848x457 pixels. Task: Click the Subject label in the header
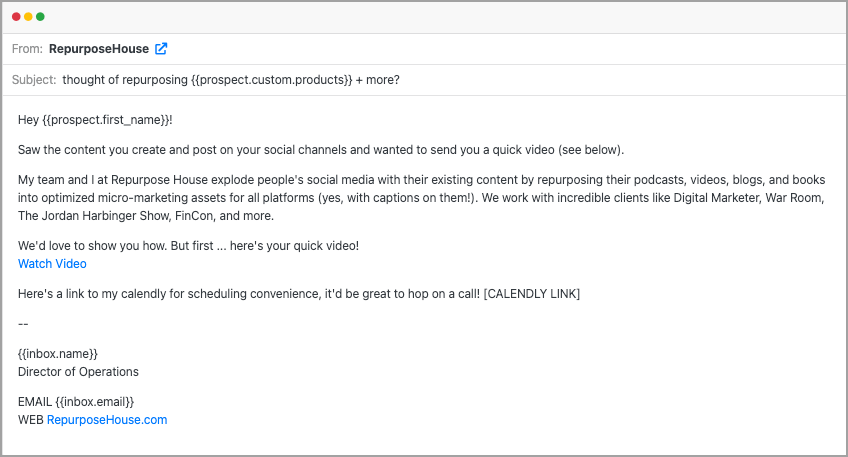click(x=34, y=80)
